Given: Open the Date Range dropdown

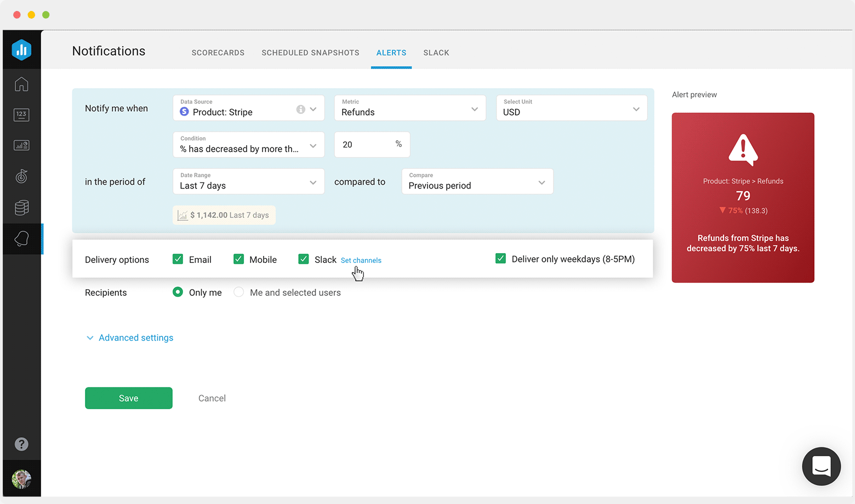Looking at the screenshot, I should 249,181.
